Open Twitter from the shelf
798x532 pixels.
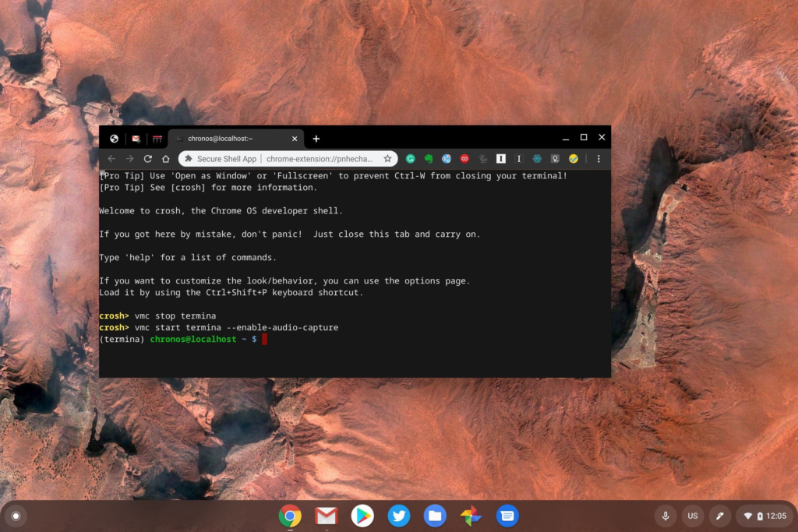tap(398, 516)
